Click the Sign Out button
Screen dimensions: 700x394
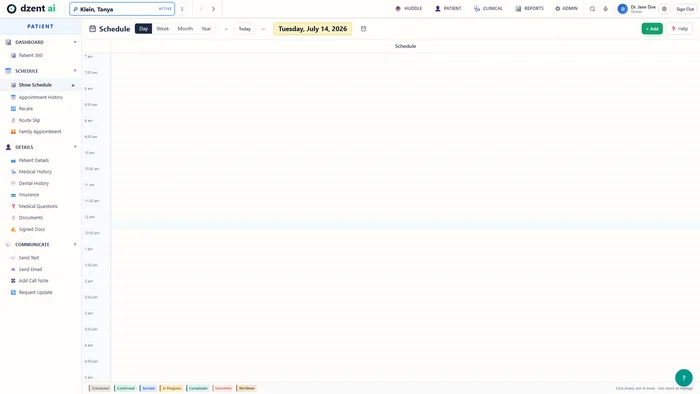[x=684, y=9]
